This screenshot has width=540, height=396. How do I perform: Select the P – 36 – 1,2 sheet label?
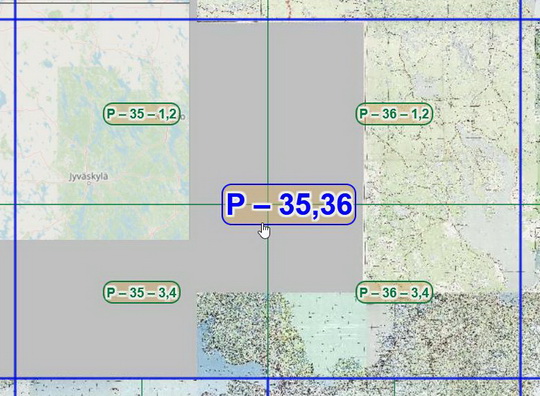[394, 114]
